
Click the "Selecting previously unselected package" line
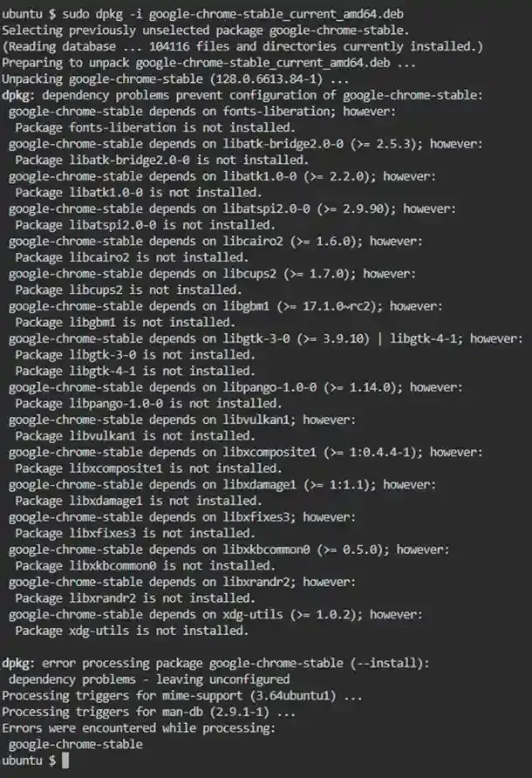206,31
